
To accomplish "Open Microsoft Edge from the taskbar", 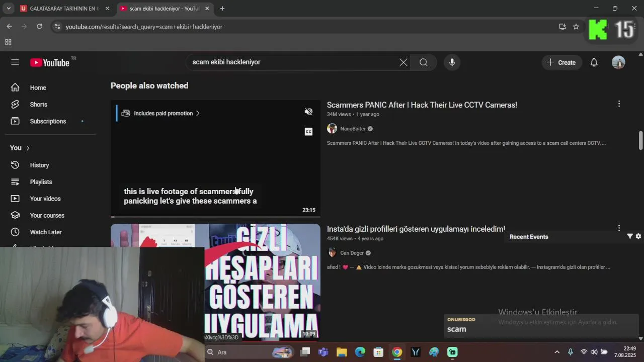I will (x=360, y=352).
